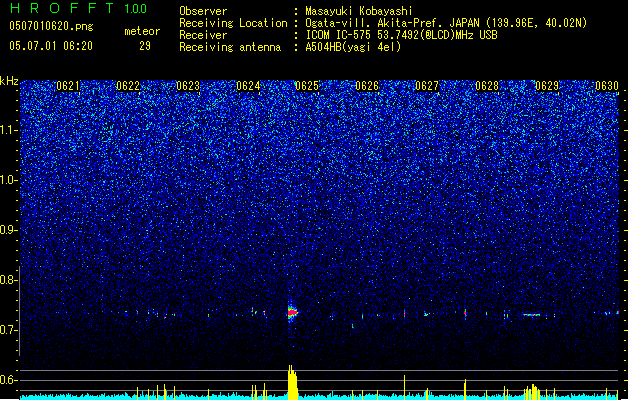This screenshot has width=629, height=400.
Task: Click time marker 0625
Action: (307, 86)
